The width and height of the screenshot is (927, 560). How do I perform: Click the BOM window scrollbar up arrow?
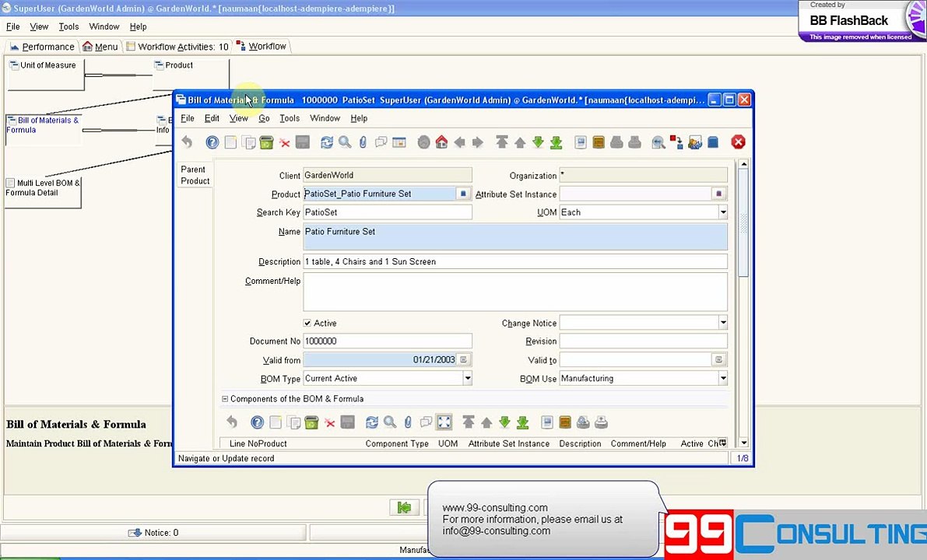point(744,163)
